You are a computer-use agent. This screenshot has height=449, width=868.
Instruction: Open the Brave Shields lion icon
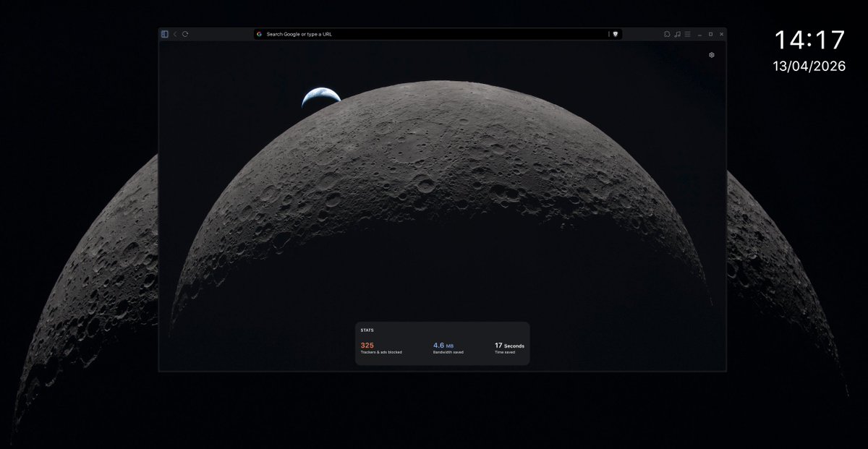point(615,34)
